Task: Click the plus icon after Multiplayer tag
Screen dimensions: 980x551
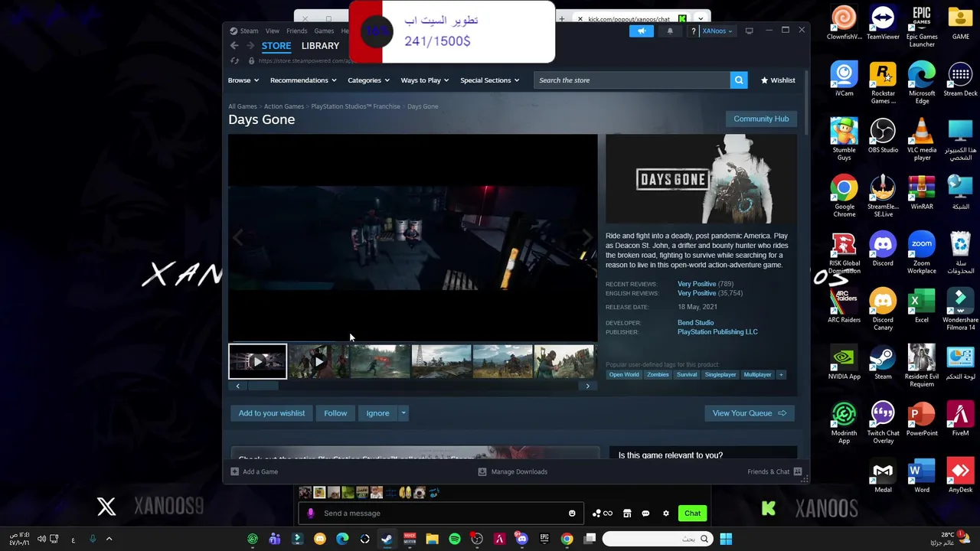Action: pyautogui.click(x=781, y=374)
